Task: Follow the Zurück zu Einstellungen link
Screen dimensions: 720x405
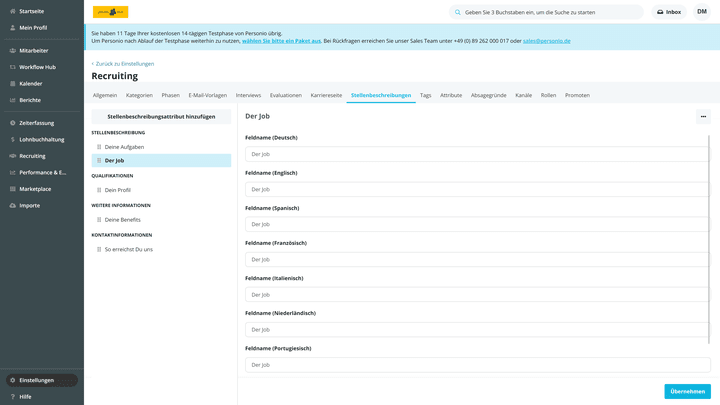Action: click(123, 63)
